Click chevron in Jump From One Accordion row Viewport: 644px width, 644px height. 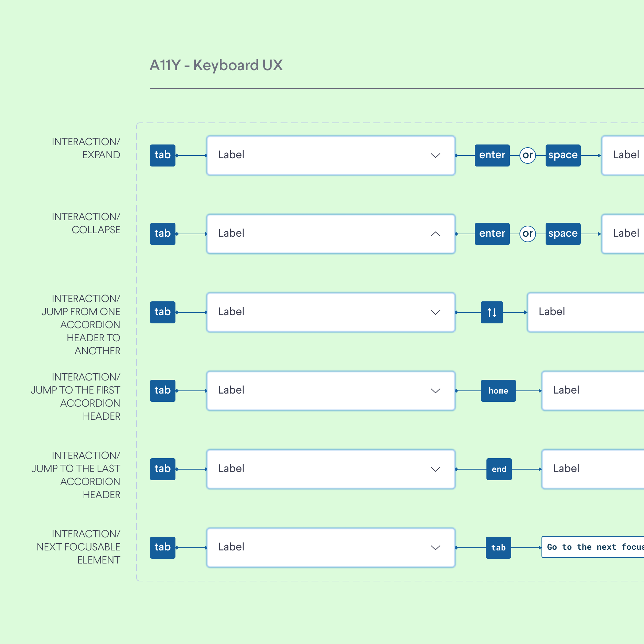(436, 312)
